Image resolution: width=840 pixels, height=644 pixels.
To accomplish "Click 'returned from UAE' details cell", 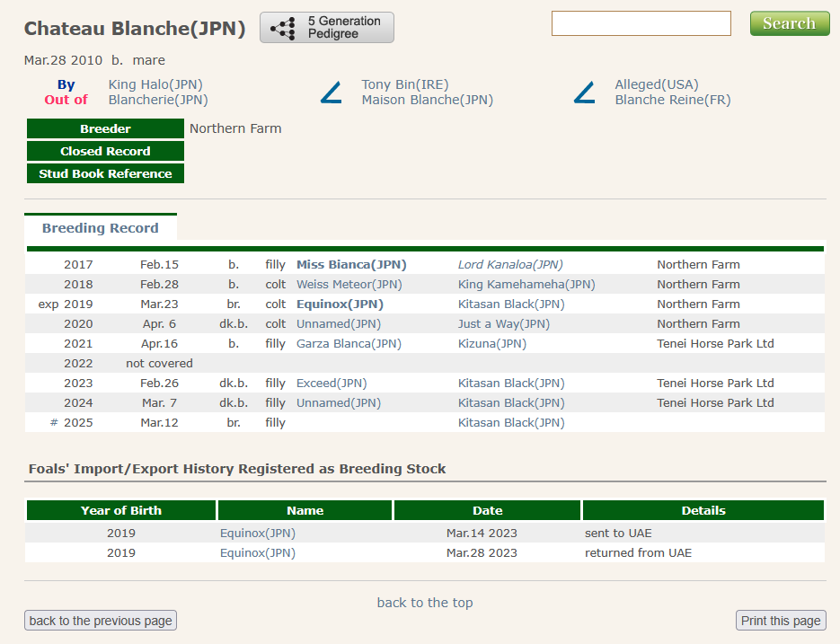I will pyautogui.click(x=638, y=553).
